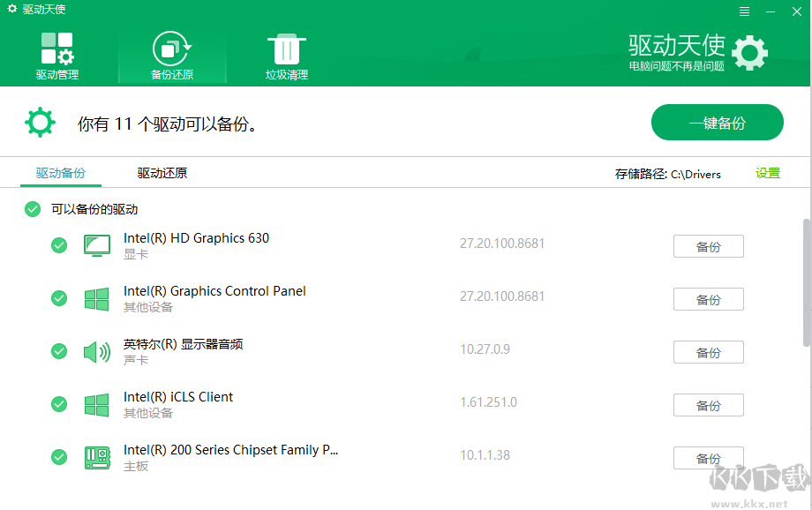Switch to the 驱动备份 tab
812x510 pixels.
tap(61, 173)
